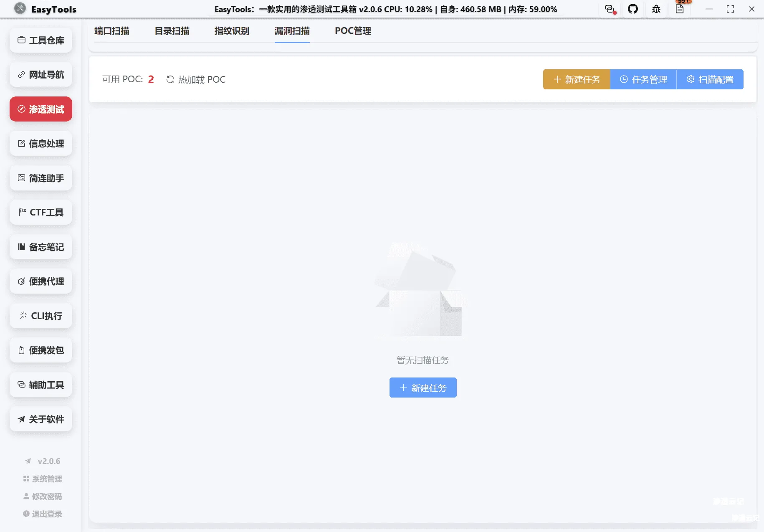Open 任务管理 panel
Screen dimensions: 764x532
643,79
